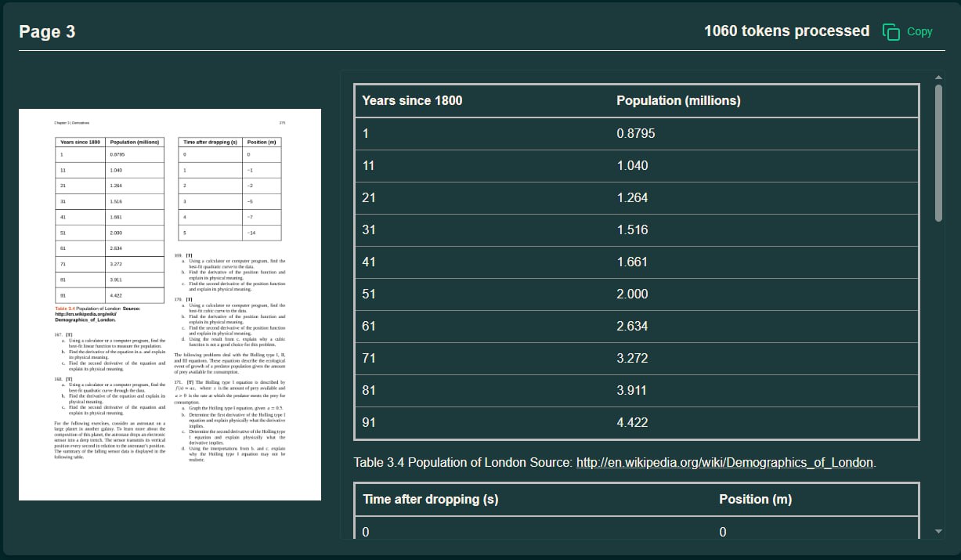Click the 'Time after dropping (s)' header

click(x=430, y=499)
